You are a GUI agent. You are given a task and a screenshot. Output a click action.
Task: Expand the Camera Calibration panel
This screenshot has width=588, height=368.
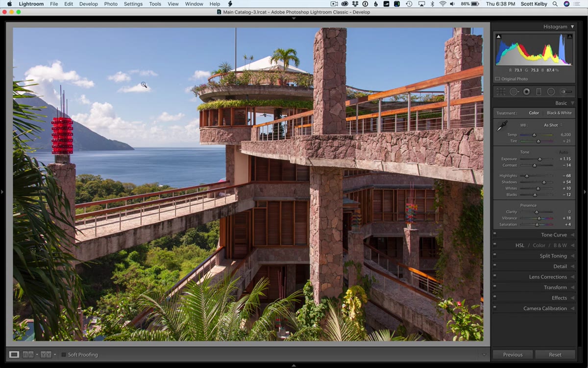click(572, 309)
